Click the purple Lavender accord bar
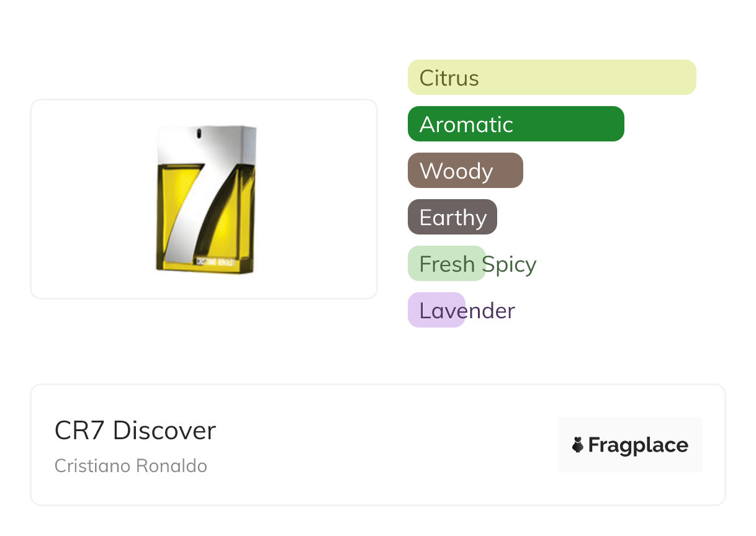This screenshot has height=536, width=756. coord(436,310)
